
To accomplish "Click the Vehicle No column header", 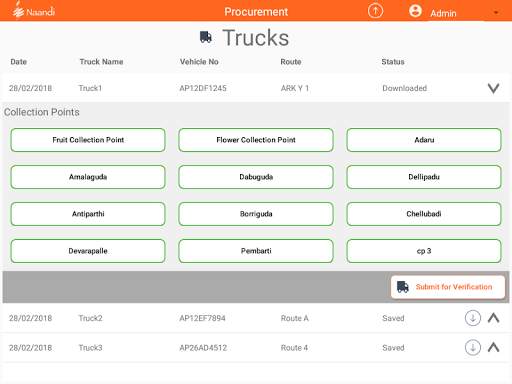I will [x=199, y=62].
